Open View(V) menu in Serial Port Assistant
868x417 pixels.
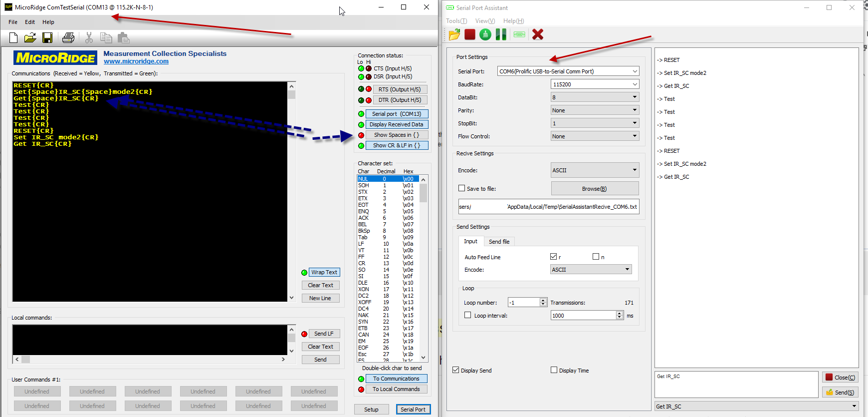click(x=485, y=21)
